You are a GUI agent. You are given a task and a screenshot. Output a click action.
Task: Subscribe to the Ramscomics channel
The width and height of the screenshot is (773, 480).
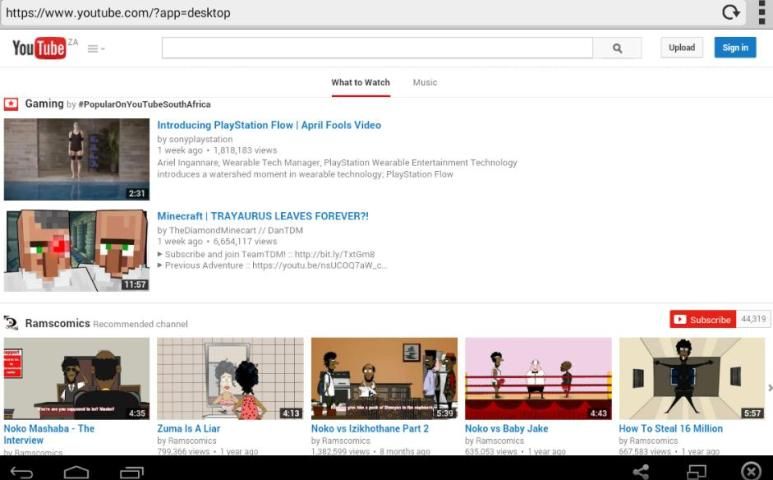pyautogui.click(x=703, y=319)
